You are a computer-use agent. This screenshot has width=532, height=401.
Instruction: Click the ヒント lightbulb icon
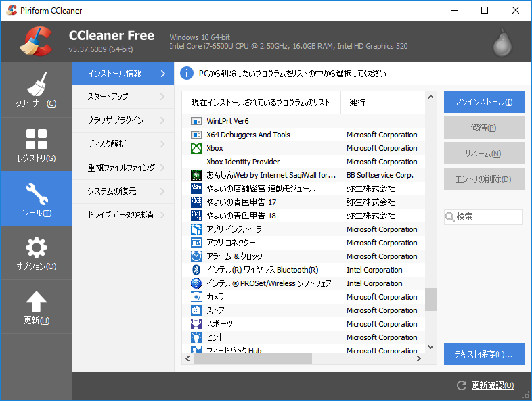click(x=196, y=337)
